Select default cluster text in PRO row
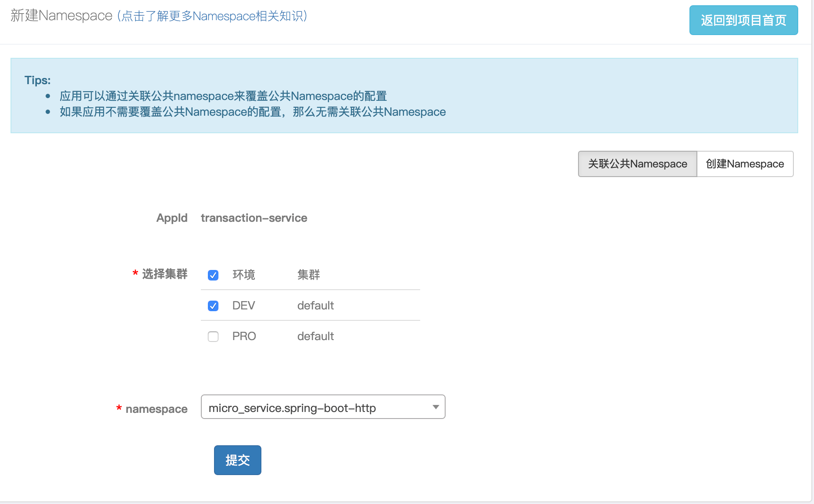This screenshot has width=814, height=504. point(315,336)
